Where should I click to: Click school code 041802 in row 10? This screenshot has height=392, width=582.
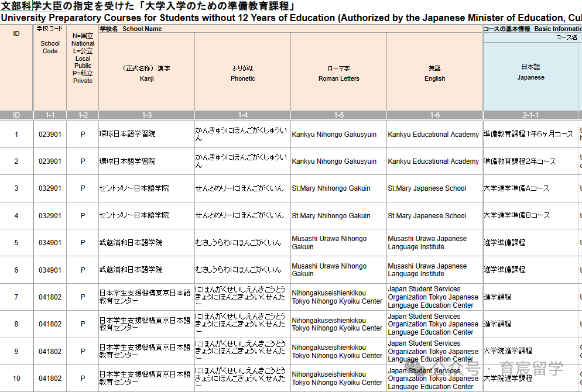(x=50, y=379)
